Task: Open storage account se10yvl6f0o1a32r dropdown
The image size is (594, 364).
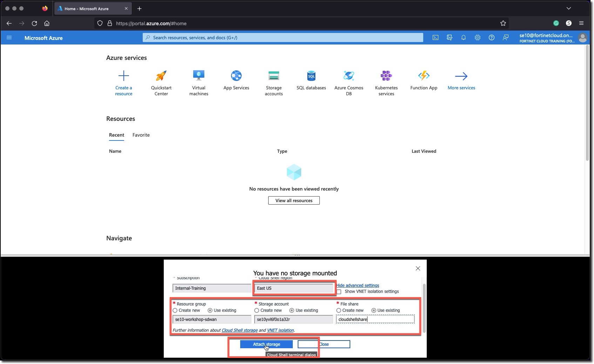Action: (x=294, y=320)
